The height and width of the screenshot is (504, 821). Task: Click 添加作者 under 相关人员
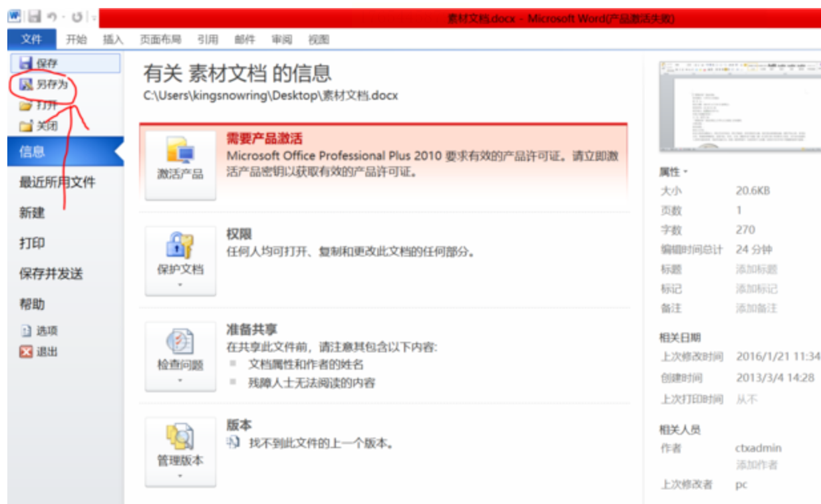point(756,465)
